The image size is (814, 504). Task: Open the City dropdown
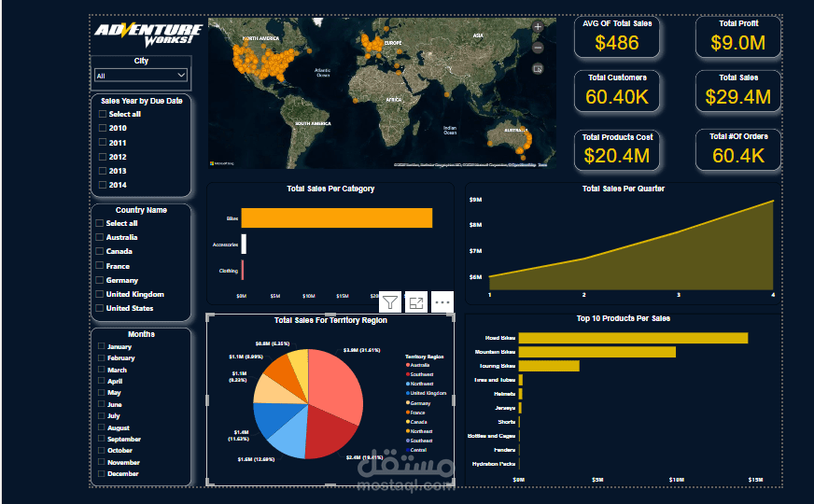click(x=141, y=76)
